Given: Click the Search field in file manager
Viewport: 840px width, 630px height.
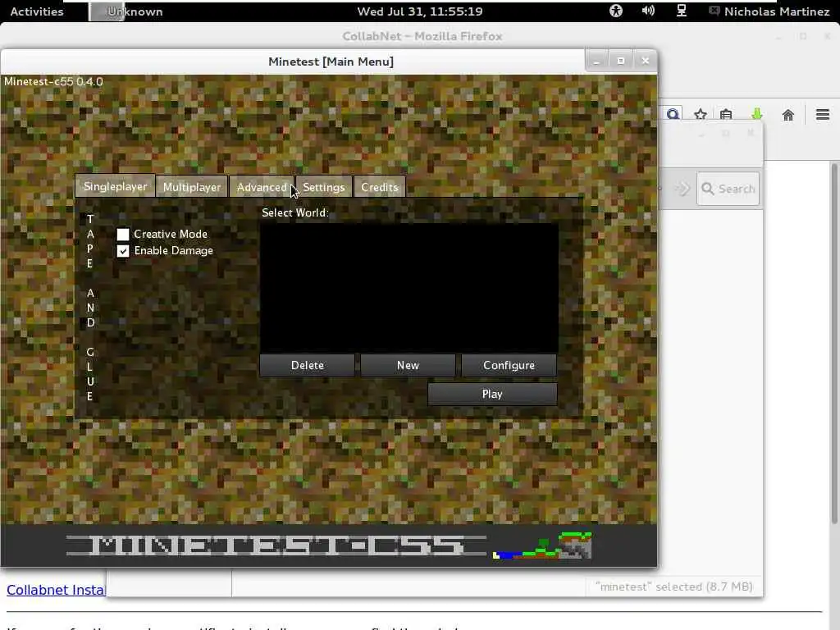Looking at the screenshot, I should click(728, 189).
